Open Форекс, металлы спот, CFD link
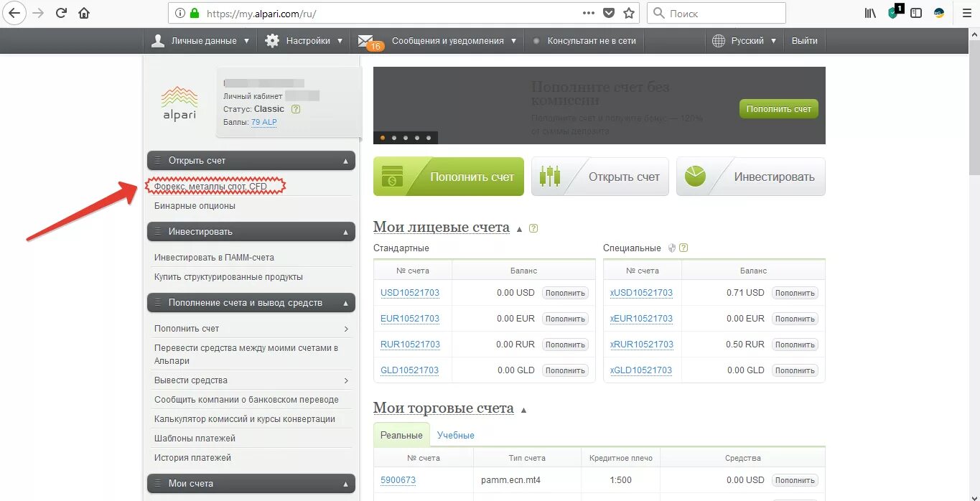 [x=210, y=187]
